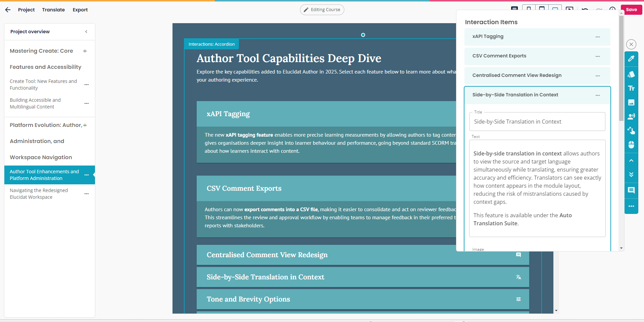Open the Project menu
The height and width of the screenshot is (322, 644).
point(27,10)
